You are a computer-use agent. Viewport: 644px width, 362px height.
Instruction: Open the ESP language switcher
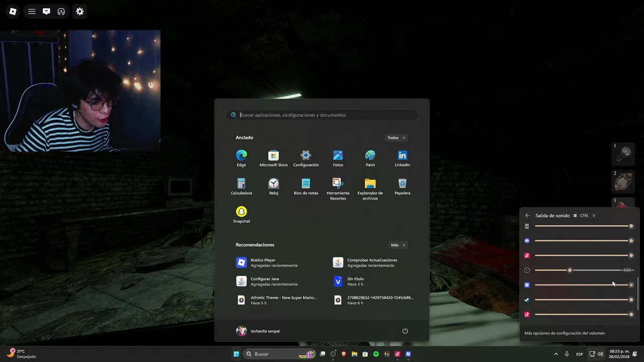pyautogui.click(x=580, y=354)
